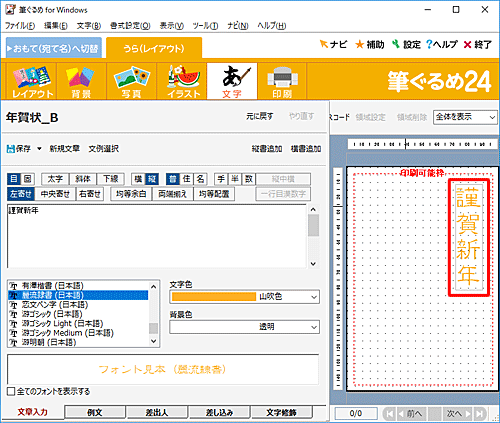Screen dimensions: 500x423
Task: Switch to おもて(宛て名)へ切替 tab
Action: tap(54, 49)
